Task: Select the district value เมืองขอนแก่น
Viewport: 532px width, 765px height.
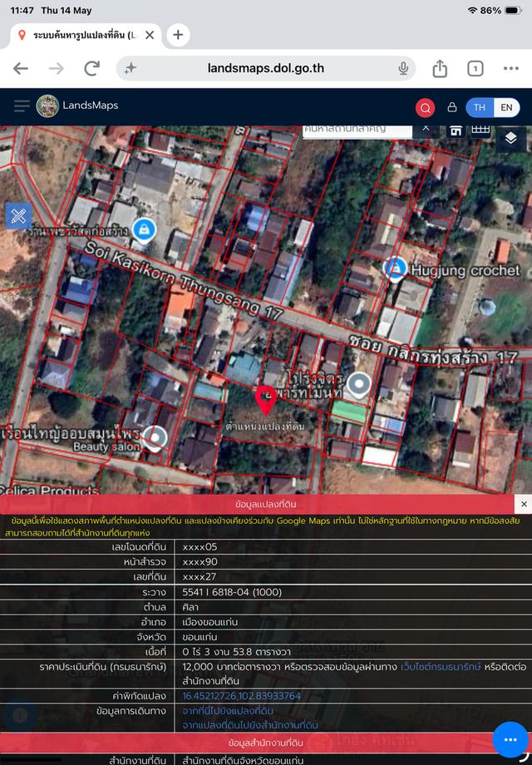Action: point(209,622)
